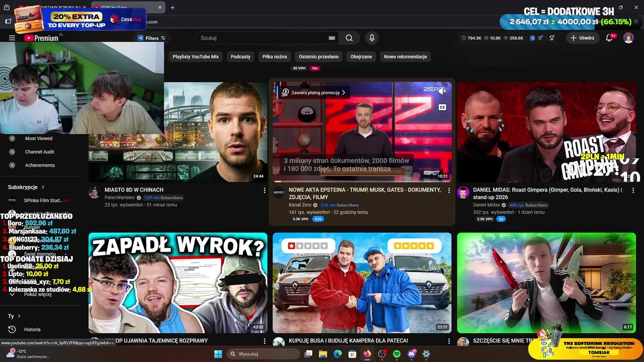Click the 794.5K stat in header
Image resolution: width=644 pixels, height=362 pixels.
471,38
